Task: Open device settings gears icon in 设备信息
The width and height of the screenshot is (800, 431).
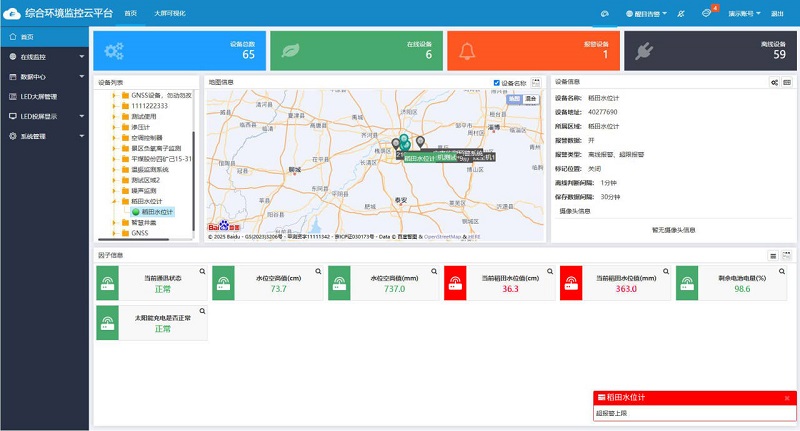Action: pos(775,82)
